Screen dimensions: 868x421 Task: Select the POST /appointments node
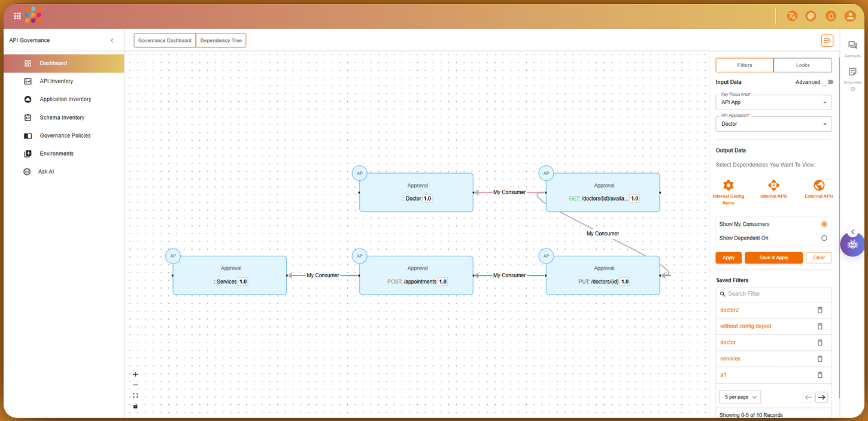(417, 275)
